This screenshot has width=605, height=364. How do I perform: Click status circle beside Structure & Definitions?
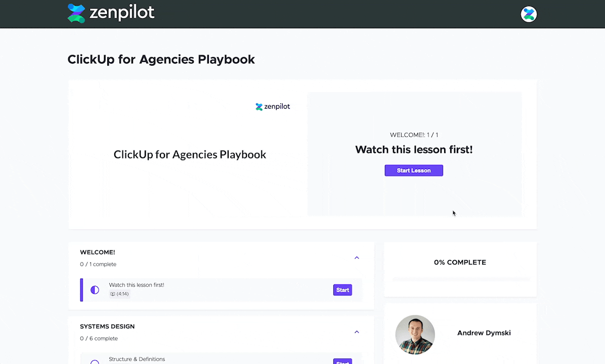coord(95,361)
